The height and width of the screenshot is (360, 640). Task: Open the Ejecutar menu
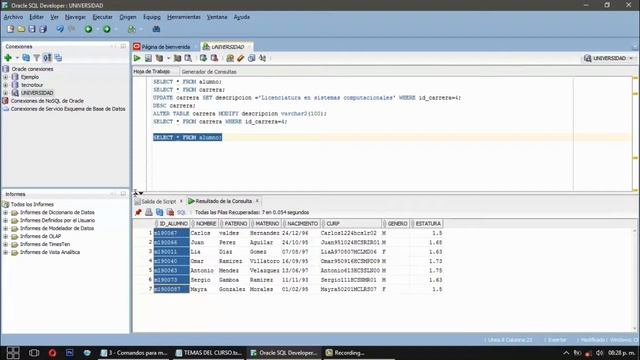[102, 17]
